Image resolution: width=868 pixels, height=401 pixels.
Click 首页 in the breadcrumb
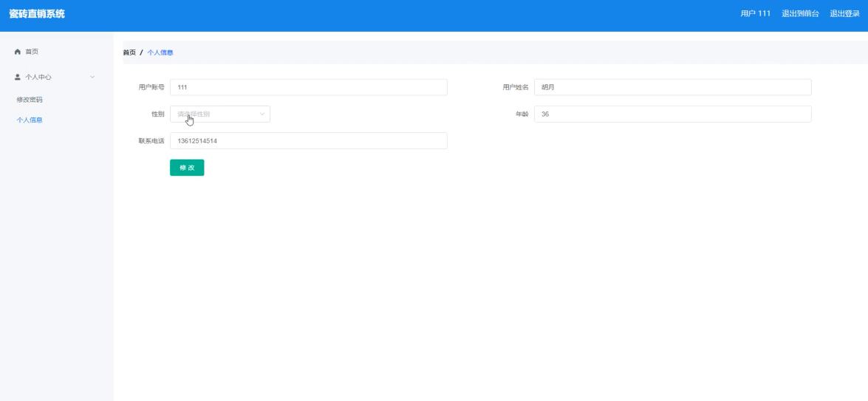pos(129,52)
